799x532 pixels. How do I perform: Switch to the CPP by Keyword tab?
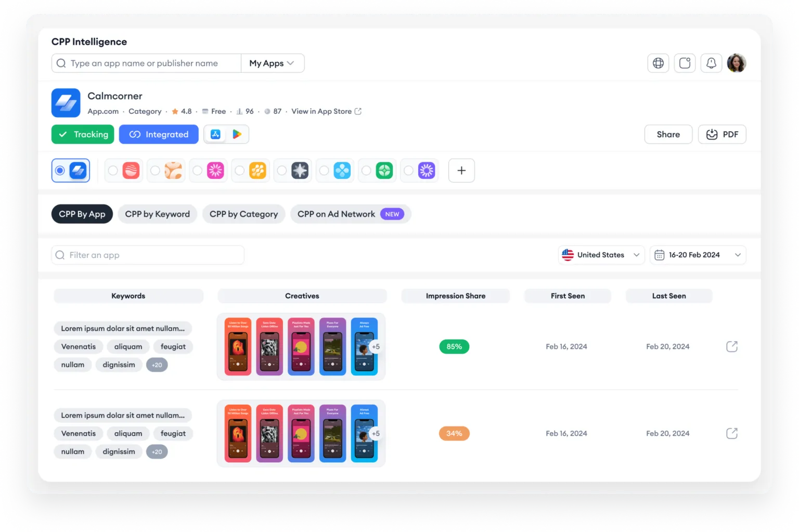[x=158, y=214]
